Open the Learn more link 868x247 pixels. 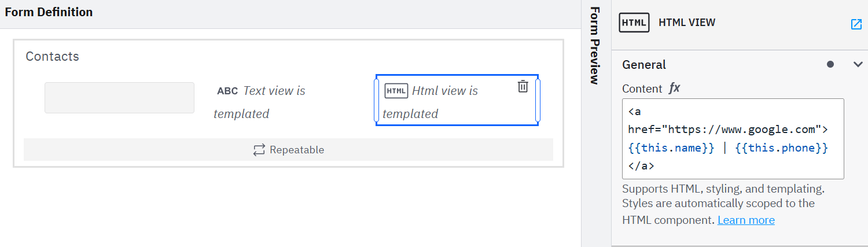tap(745, 220)
